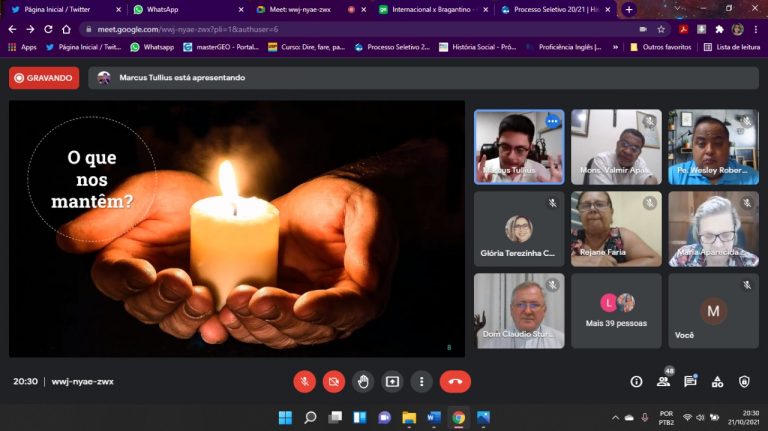The width and height of the screenshot is (768, 431).
Task: Hang up with the red leave call button
Action: (455, 381)
